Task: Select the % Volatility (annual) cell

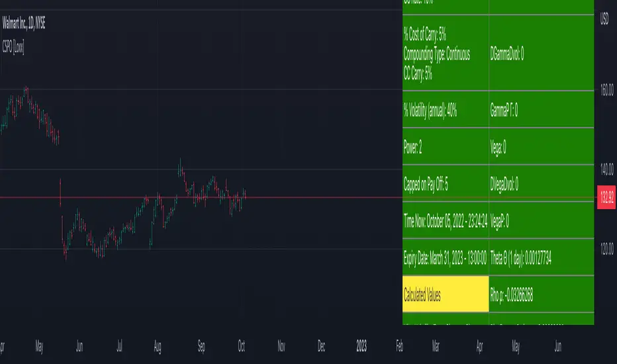Action: [x=446, y=111]
